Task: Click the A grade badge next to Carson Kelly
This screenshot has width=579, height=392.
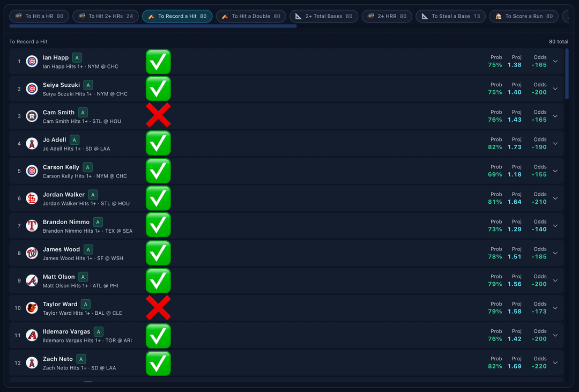Action: [x=88, y=167]
